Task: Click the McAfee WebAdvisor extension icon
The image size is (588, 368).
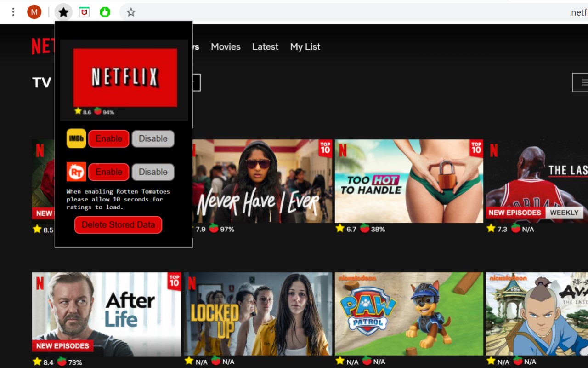Action: tap(84, 12)
